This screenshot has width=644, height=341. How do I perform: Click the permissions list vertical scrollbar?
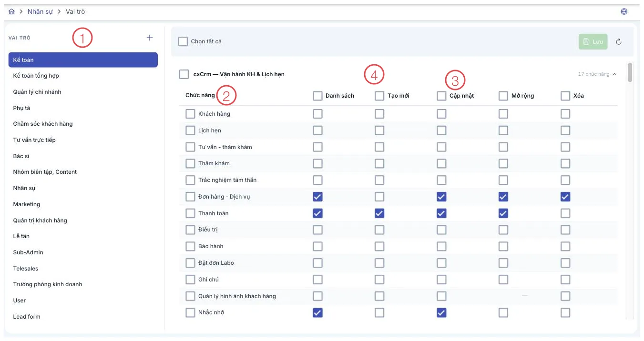(x=630, y=72)
